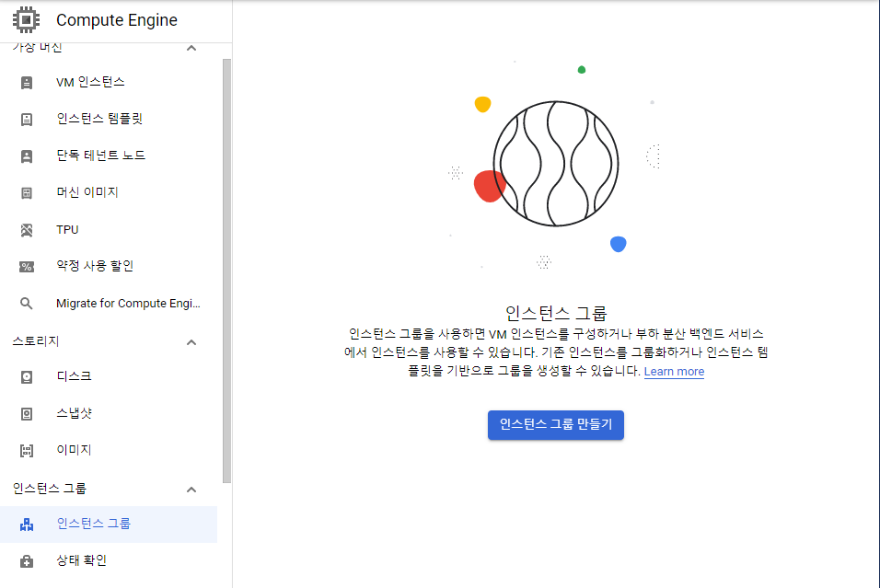This screenshot has height=588, width=880.
Task: Open 이미지 under 스토리지
Action: point(109,451)
